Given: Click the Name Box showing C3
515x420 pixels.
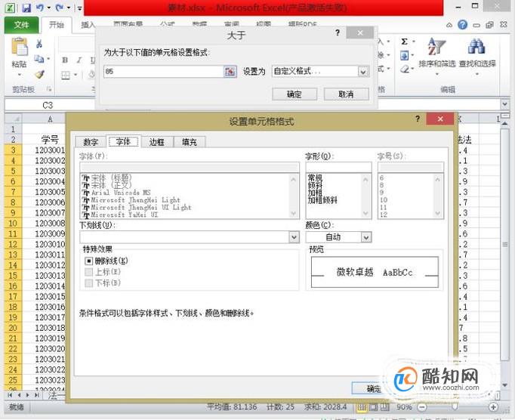Looking at the screenshot, I should point(48,105).
